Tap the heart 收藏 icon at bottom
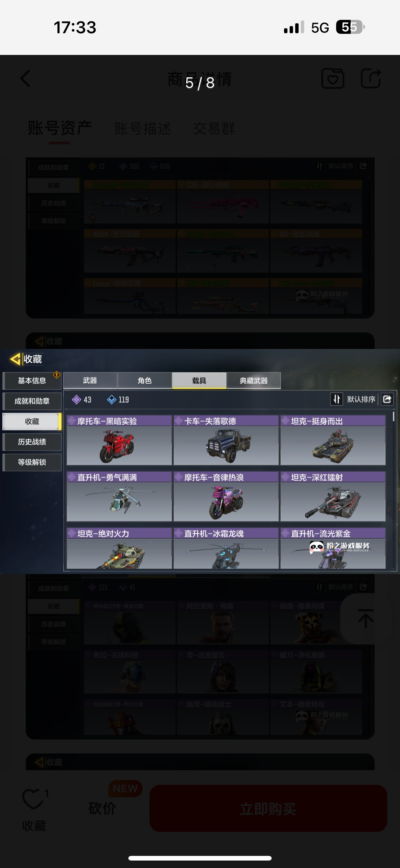 [x=33, y=799]
